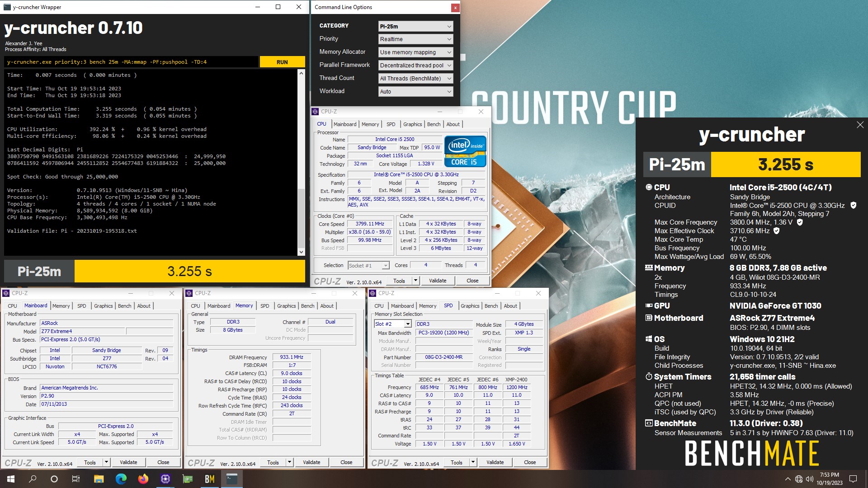Open the Socket #1 selection dropdown

click(x=368, y=266)
